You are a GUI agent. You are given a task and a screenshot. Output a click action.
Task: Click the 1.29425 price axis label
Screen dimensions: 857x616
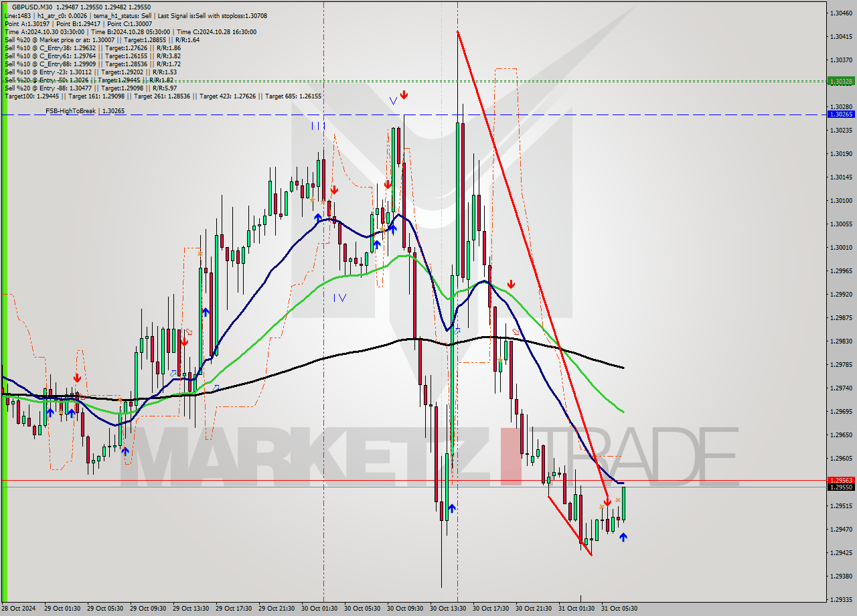click(x=841, y=552)
